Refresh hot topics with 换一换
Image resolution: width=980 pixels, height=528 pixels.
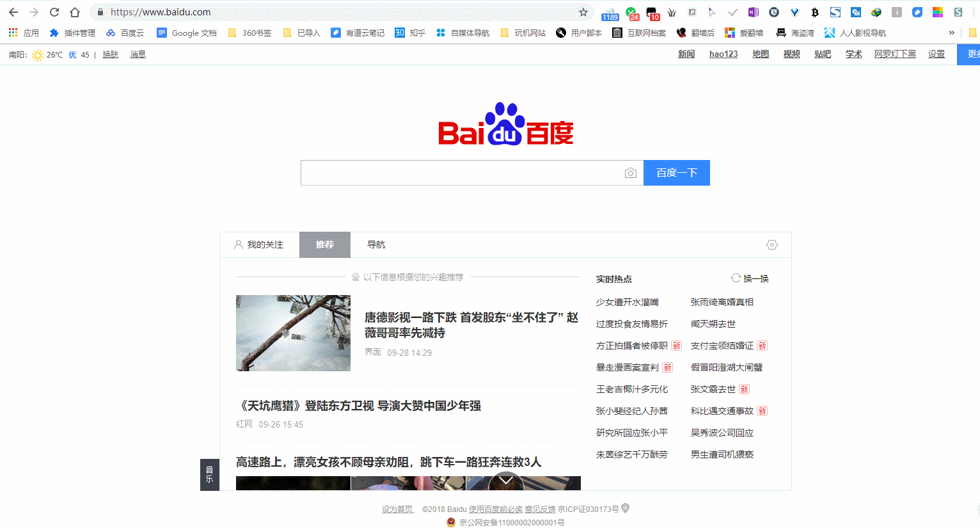click(750, 278)
